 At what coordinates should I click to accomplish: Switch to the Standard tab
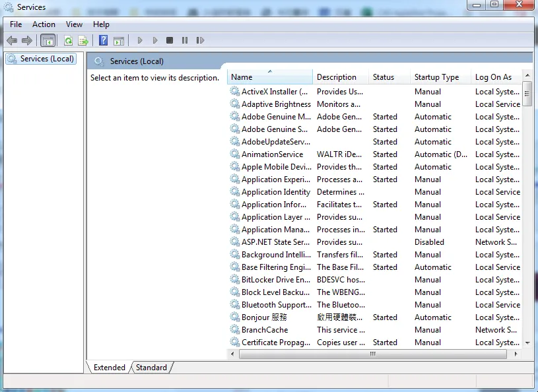click(151, 368)
